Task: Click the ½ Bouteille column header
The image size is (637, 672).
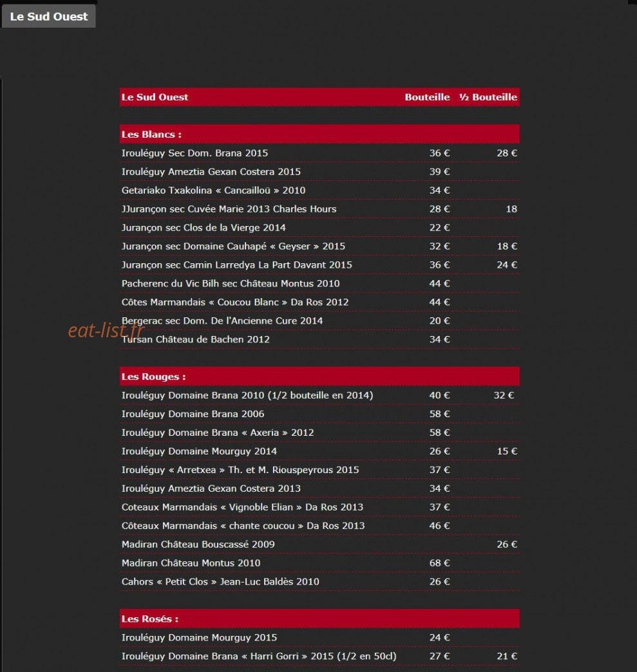Action: [488, 97]
